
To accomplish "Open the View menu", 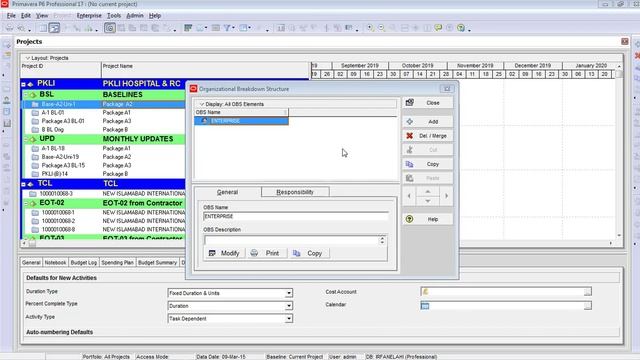I will 42,16.
